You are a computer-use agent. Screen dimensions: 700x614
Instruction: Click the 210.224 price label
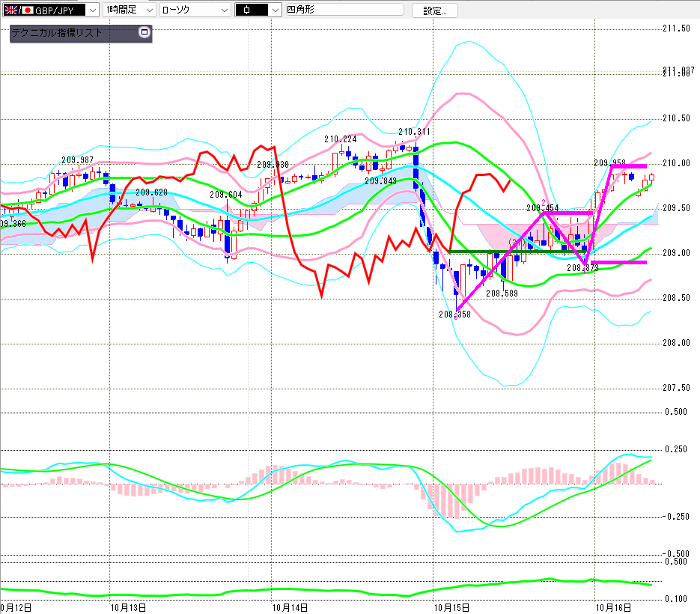point(341,139)
